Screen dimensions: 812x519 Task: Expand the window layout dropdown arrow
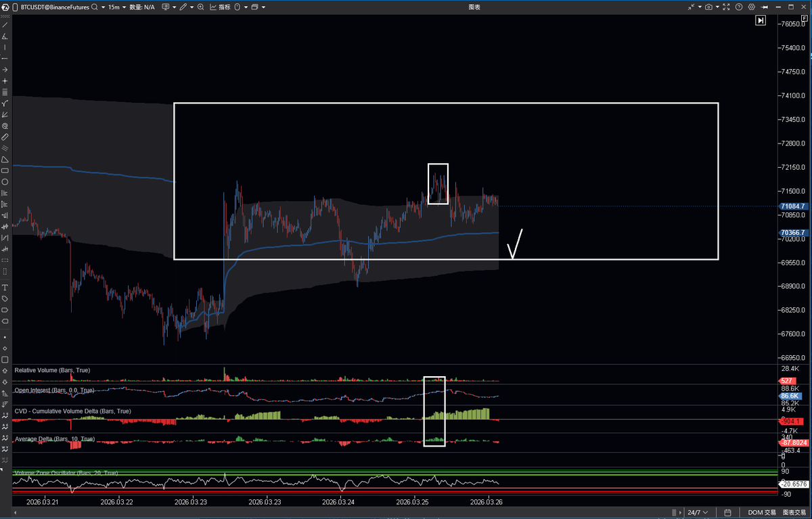263,7
